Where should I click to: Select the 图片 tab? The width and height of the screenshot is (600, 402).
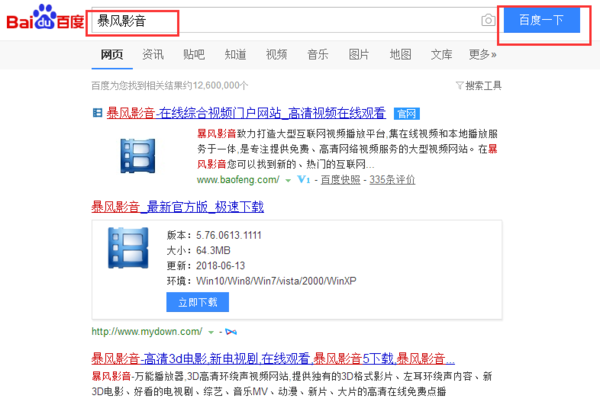point(359,55)
